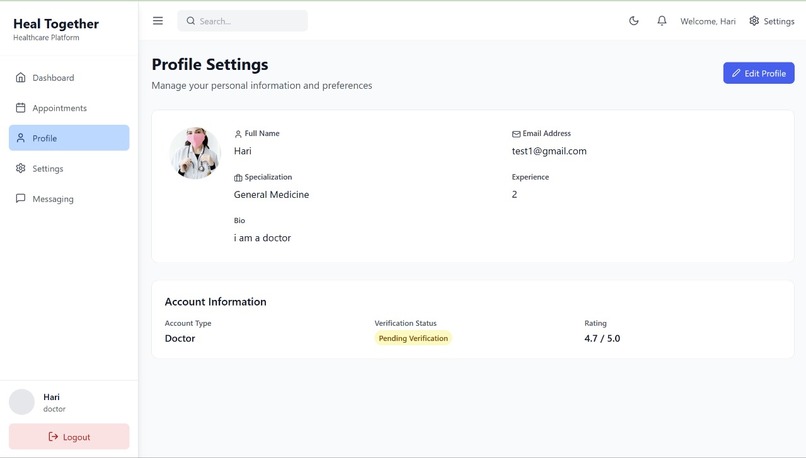Click the Hari user avatar at bottom

pos(22,402)
